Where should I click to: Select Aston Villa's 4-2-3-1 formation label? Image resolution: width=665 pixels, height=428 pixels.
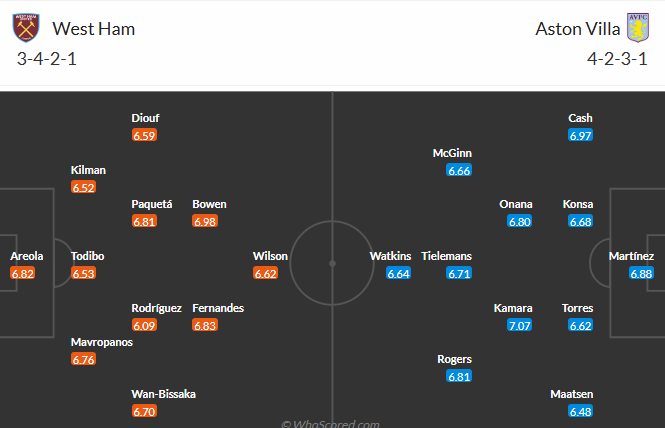pyautogui.click(x=618, y=58)
